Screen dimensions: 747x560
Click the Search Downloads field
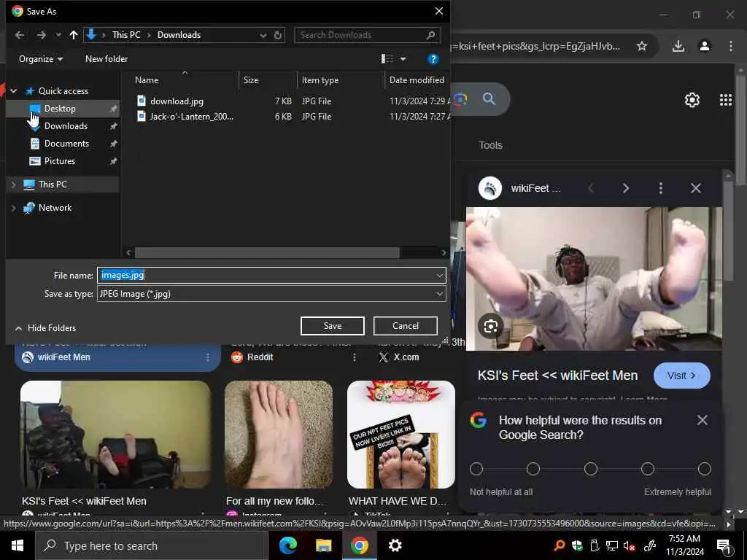367,35
